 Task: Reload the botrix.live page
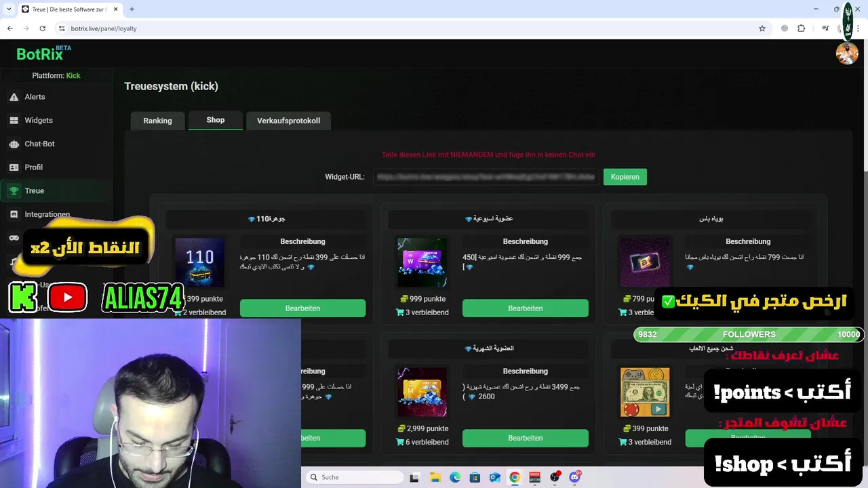point(43,28)
